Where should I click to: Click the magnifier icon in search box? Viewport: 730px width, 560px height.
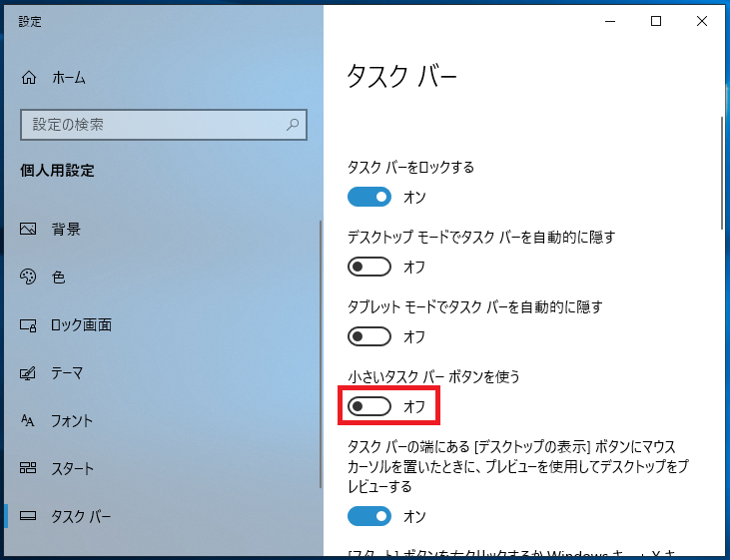pyautogui.click(x=293, y=125)
